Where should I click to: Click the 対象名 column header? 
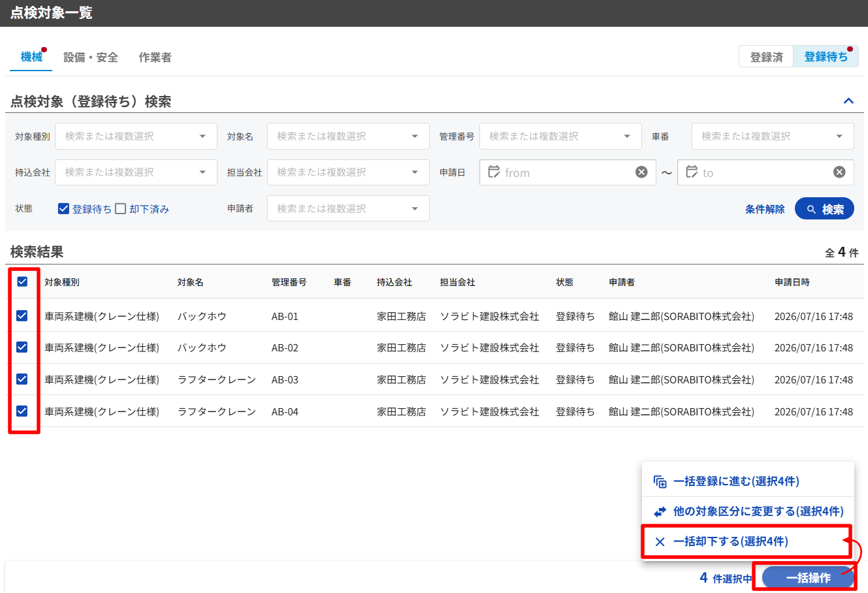coord(191,282)
